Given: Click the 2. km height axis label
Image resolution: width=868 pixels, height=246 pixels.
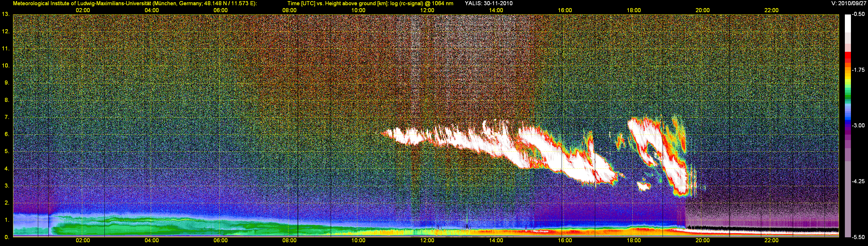Looking at the screenshot, I should coord(7,203).
